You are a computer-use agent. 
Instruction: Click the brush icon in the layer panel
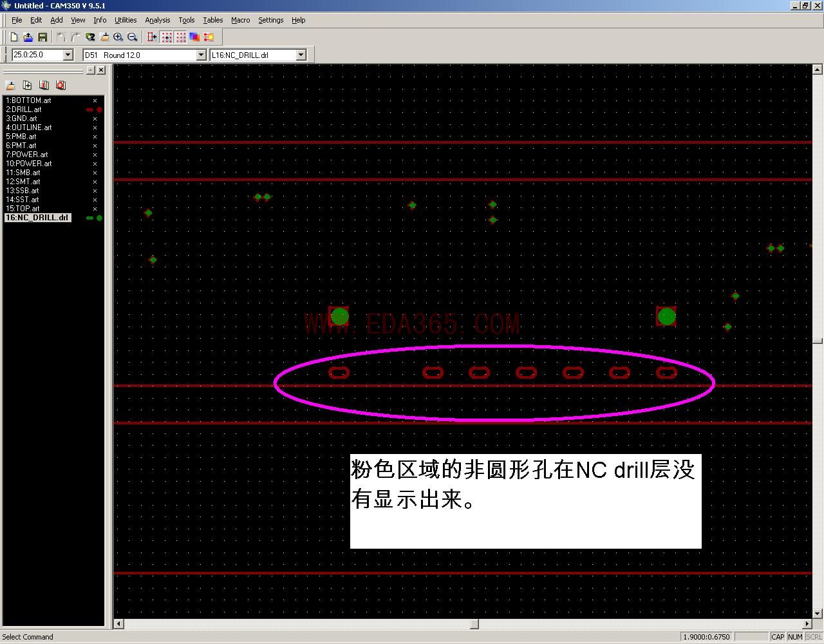(10, 85)
